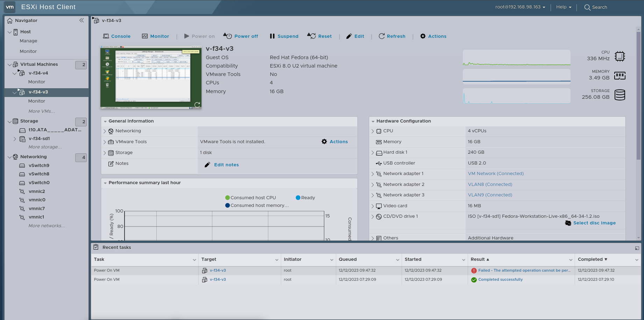This screenshot has width=644, height=320.
Task: Click More VMs... in Navigator
Action: point(42,111)
